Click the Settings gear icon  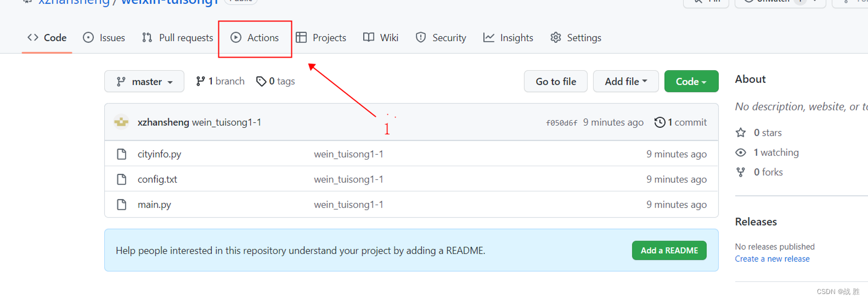click(556, 38)
